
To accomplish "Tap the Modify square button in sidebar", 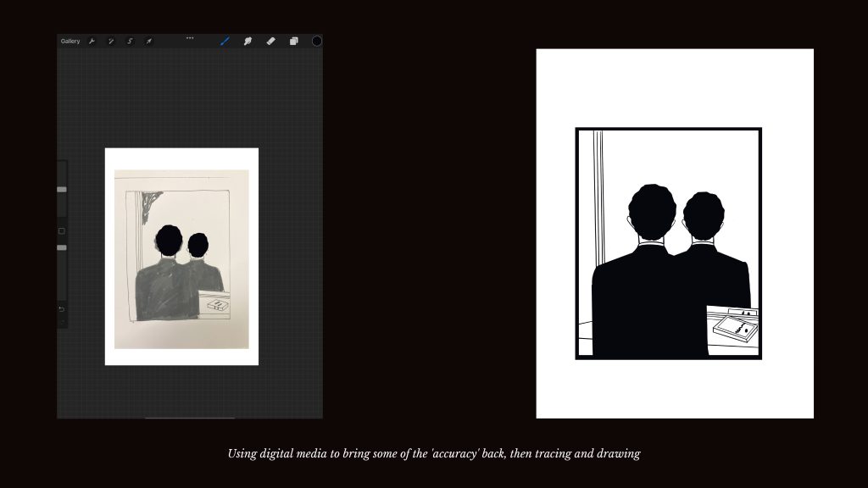I will (61, 230).
